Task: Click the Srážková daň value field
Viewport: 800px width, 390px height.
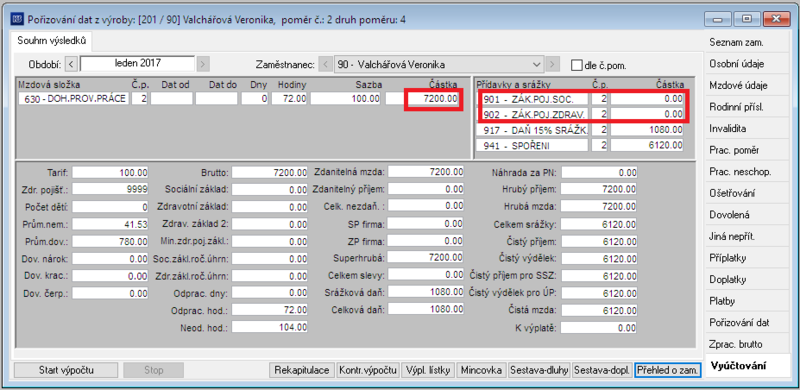Action: (x=426, y=292)
